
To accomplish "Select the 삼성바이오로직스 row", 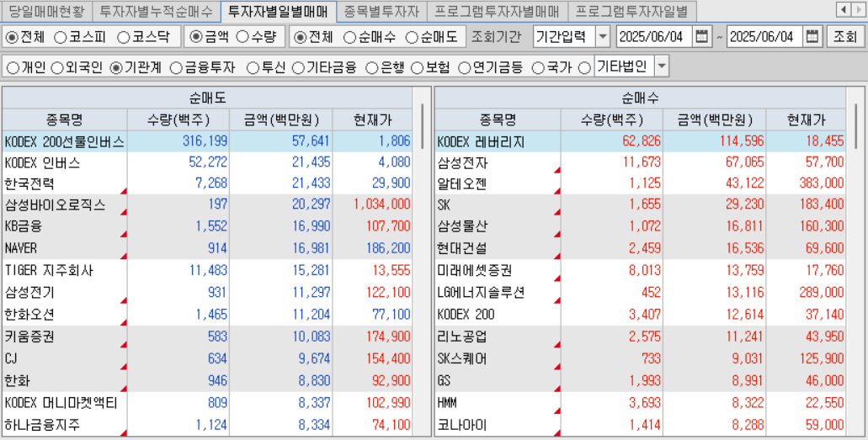I will 208,204.
